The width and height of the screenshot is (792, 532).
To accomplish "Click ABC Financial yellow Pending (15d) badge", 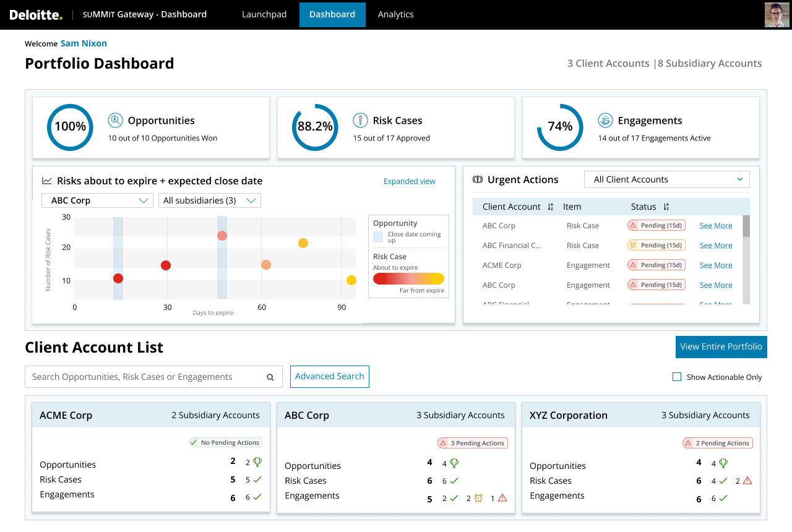I will click(x=656, y=246).
